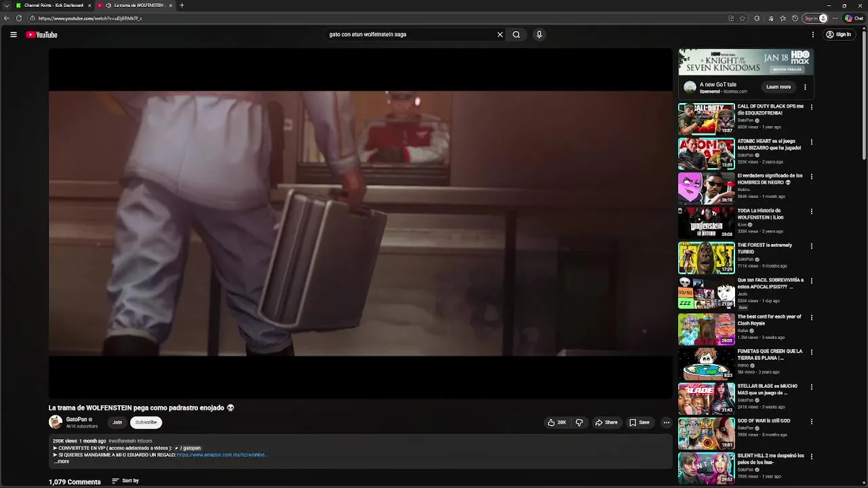Mute tab via speaker icon on YouTube tab
Screen dimensions: 868x488
click(x=108, y=5)
